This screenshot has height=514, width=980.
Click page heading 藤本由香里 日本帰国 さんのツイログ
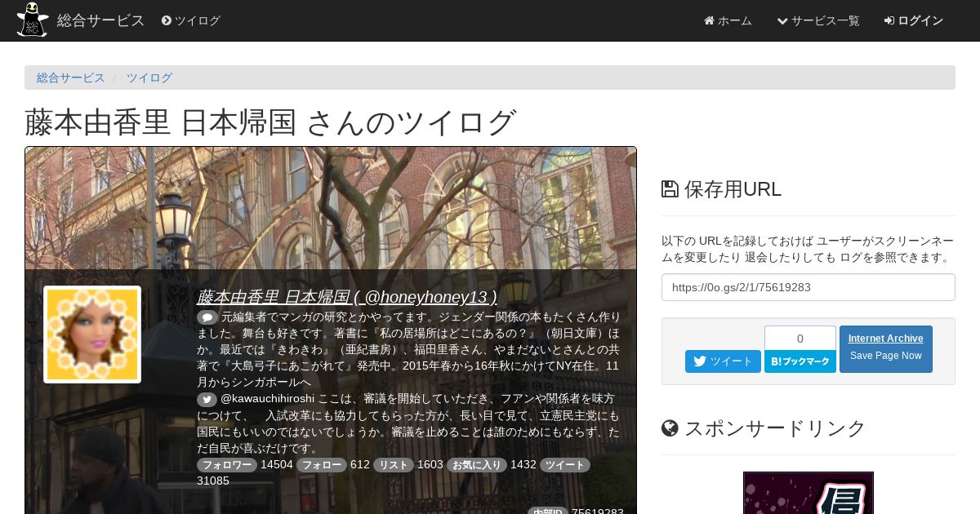(270, 122)
